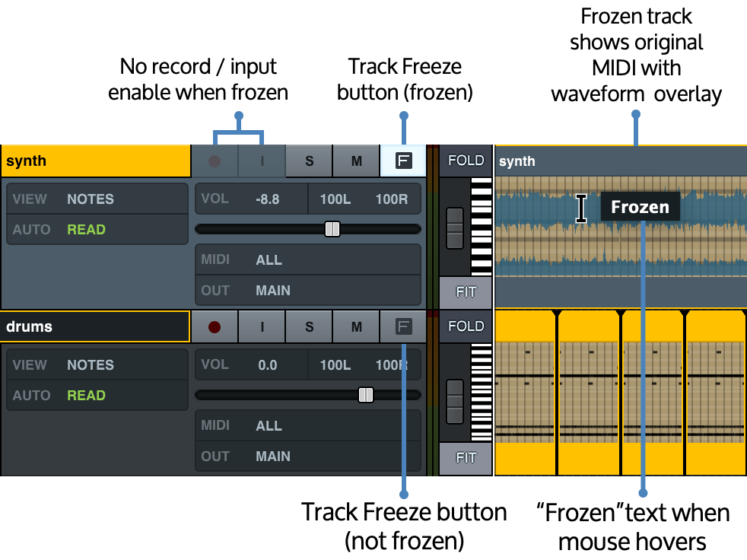Screen dimensions: 747x560
Task: Enable input monitoring on the synth track
Action: [262, 161]
